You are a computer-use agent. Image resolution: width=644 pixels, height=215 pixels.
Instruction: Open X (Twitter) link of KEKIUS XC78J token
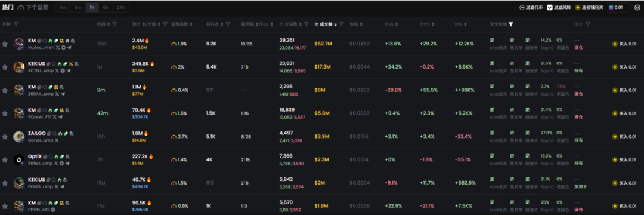(x=57, y=70)
